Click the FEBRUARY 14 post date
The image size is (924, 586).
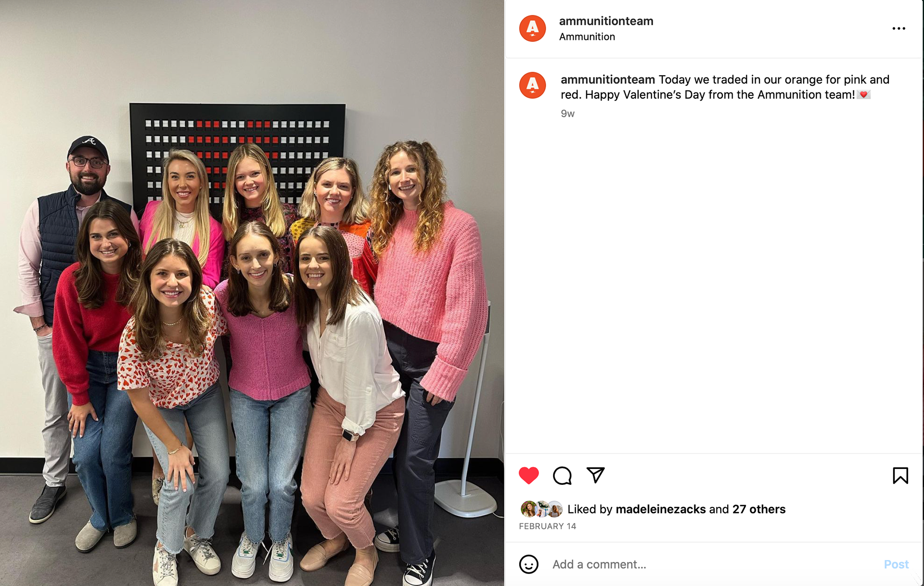(x=547, y=526)
